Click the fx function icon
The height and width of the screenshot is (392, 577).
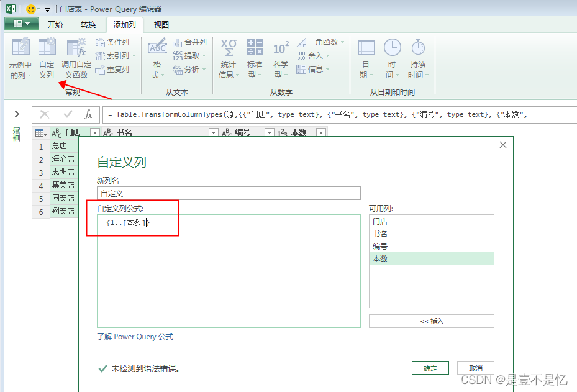point(88,114)
